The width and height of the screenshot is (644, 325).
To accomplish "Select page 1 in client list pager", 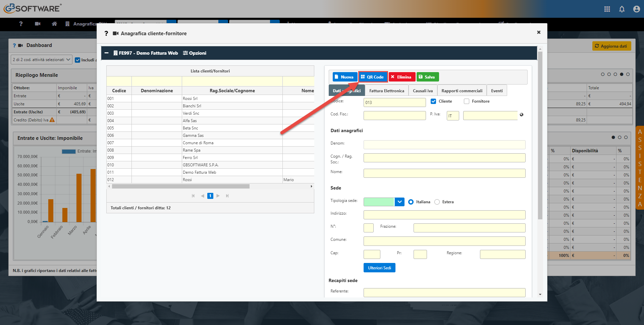I will point(210,196).
